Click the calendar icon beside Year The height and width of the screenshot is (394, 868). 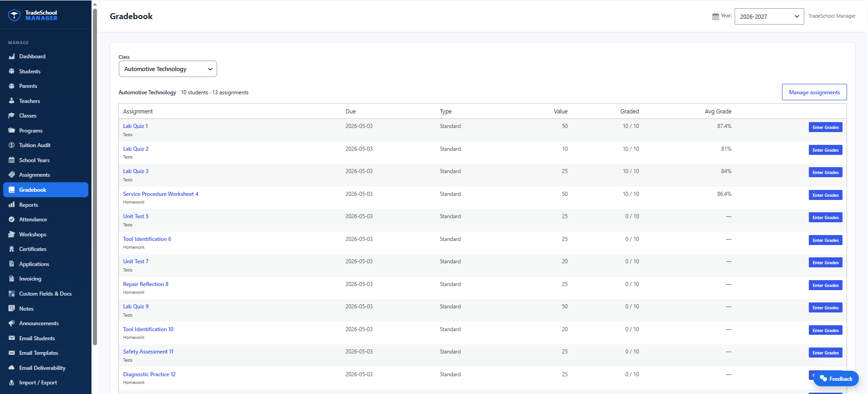point(716,16)
